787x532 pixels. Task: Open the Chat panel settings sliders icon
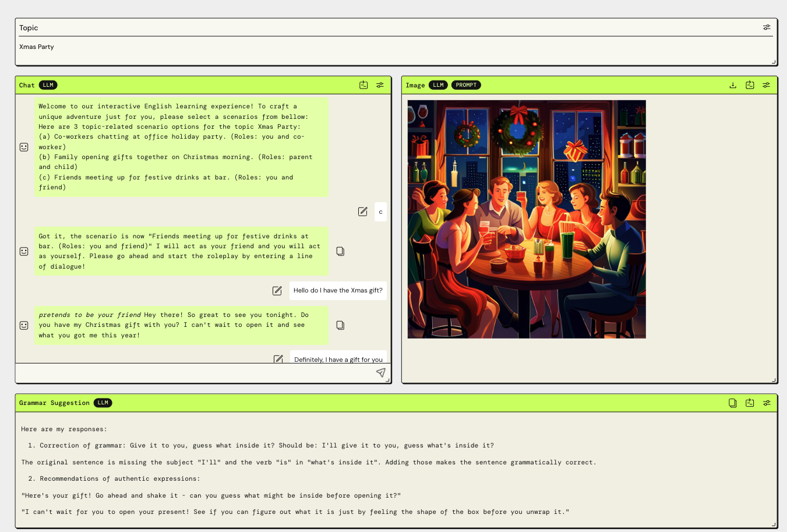[x=380, y=85]
